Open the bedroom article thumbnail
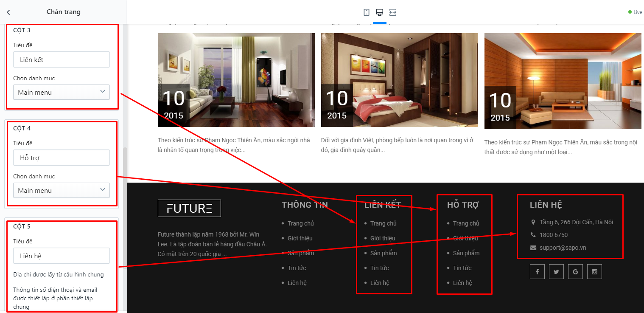This screenshot has width=644, height=313. click(x=400, y=80)
